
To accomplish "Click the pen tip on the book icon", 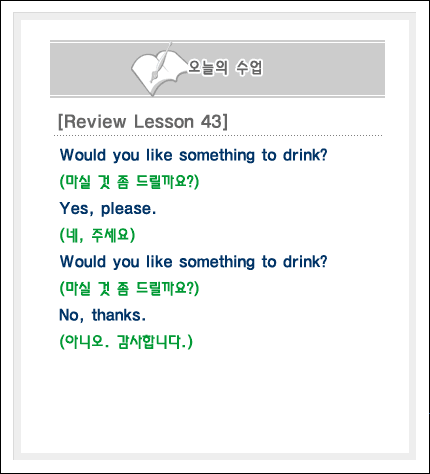I will 153,78.
